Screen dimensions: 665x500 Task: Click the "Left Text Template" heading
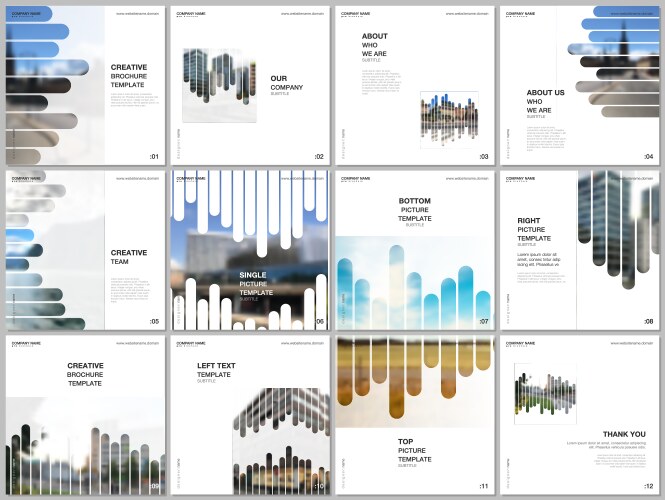pyautogui.click(x=217, y=370)
